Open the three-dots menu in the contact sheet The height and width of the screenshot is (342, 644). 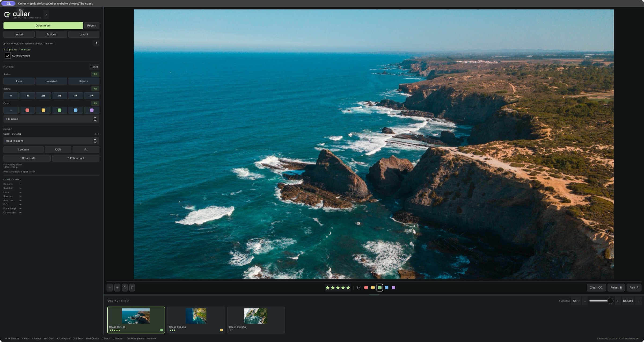(x=638, y=301)
